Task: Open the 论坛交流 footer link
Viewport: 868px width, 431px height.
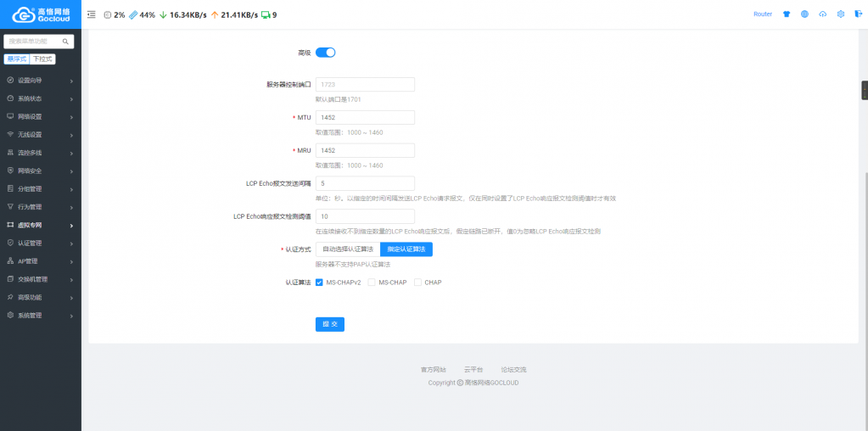Action: [513, 370]
